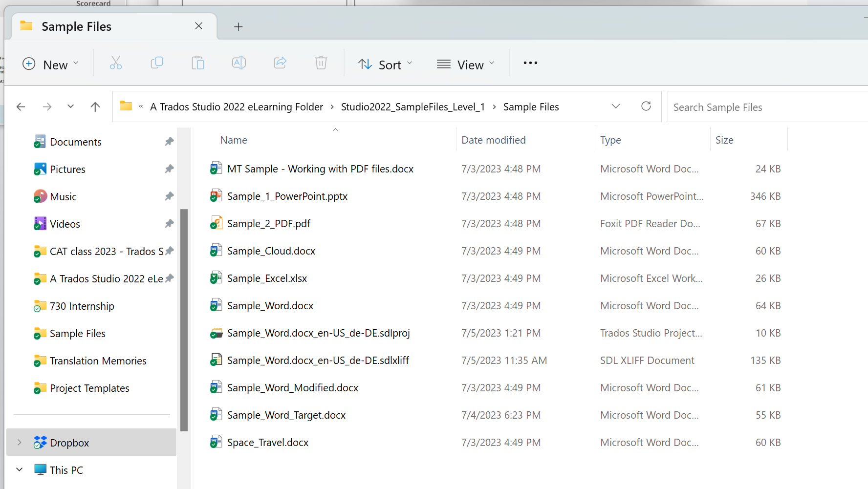Navigate to Studio2022_SampleFiles_Level_1 breadcrumb
The height and width of the screenshot is (489, 868).
[x=413, y=106]
